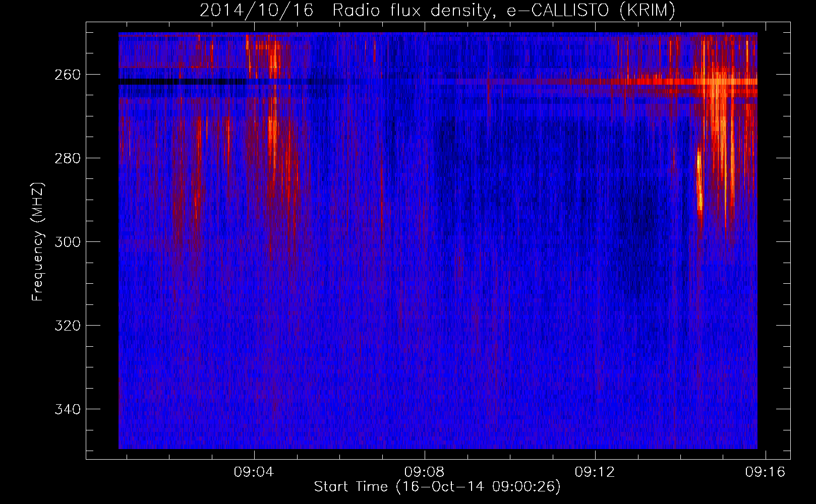Image resolution: width=816 pixels, height=504 pixels.
Task: Click the 300 frequency axis label
Action: 67,242
